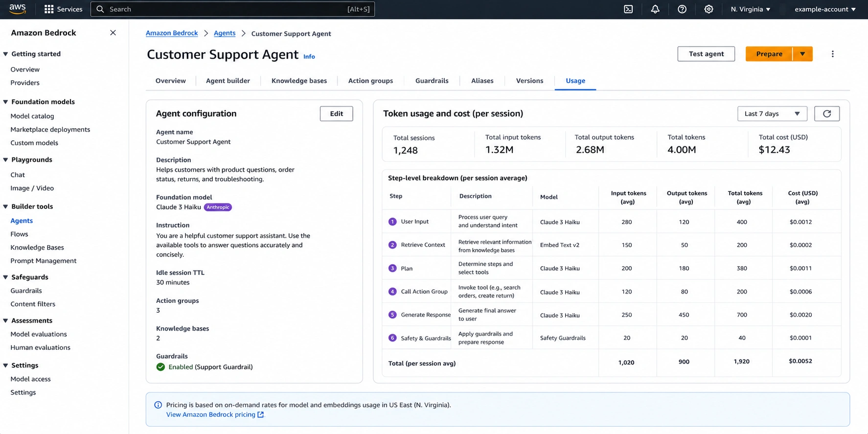Open the settings gear in top bar

(x=708, y=9)
